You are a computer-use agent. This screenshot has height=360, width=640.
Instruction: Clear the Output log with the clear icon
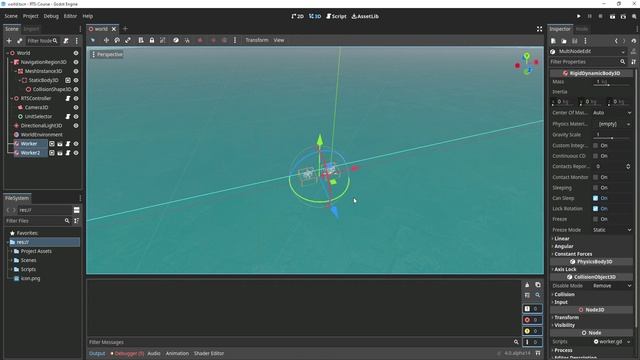point(527,285)
